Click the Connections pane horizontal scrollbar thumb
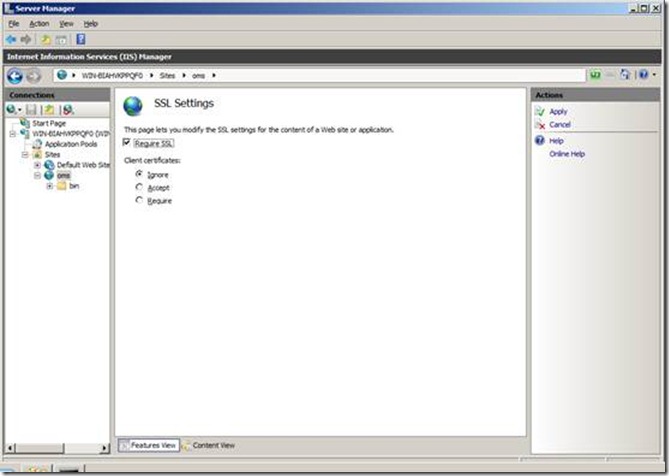Screen dimensions: 669x476 [x=40, y=448]
